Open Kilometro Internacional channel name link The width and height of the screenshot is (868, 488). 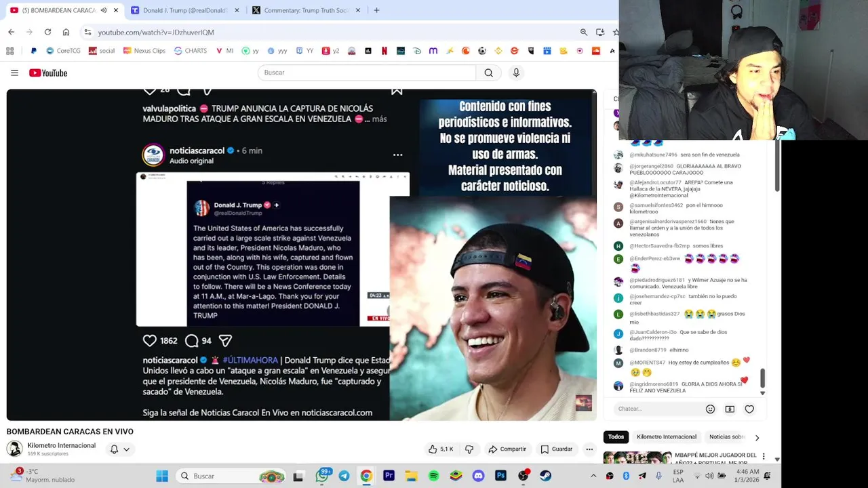61,445
